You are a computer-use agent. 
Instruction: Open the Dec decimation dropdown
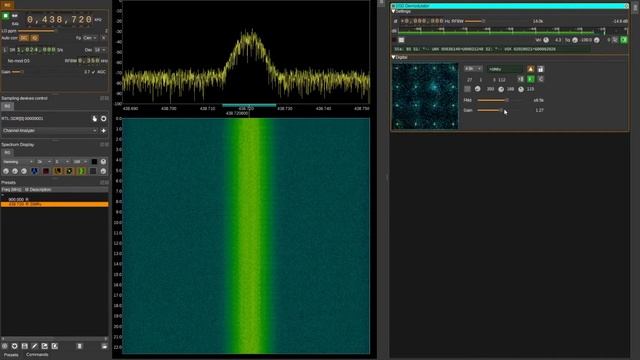tap(100, 50)
